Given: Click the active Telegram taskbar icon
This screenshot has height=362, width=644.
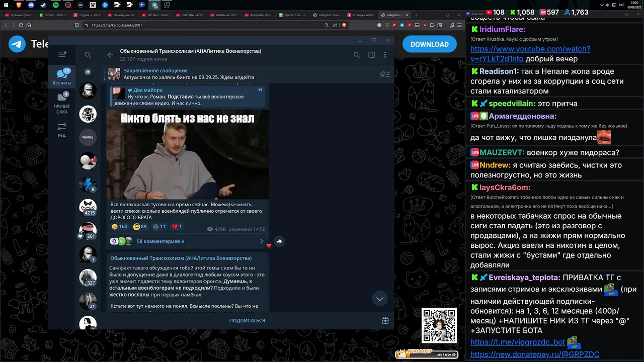Looking at the screenshot, I should click(154, 5).
